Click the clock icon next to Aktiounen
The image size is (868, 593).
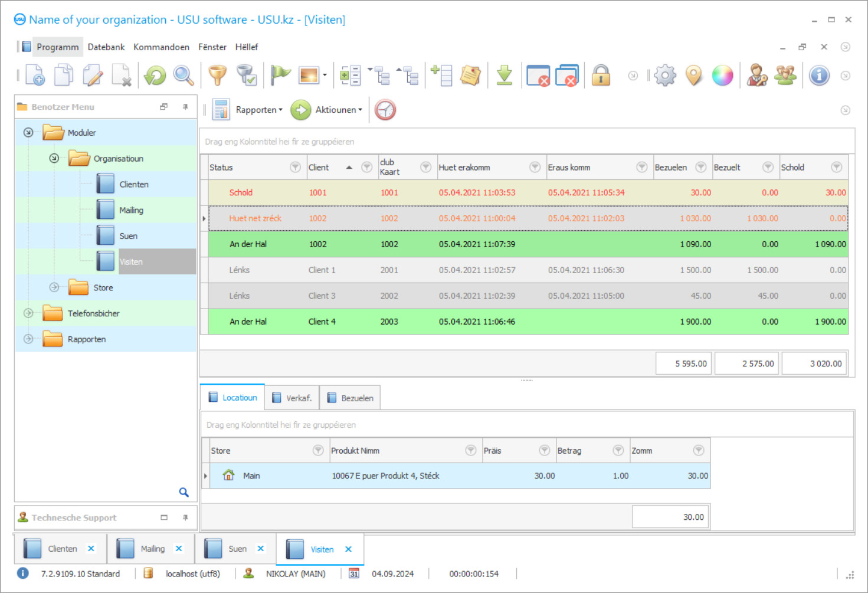(385, 109)
